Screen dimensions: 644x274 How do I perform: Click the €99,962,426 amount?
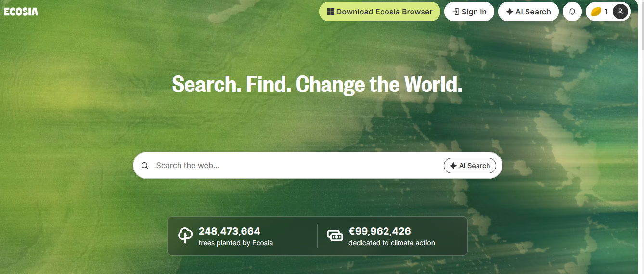click(380, 231)
